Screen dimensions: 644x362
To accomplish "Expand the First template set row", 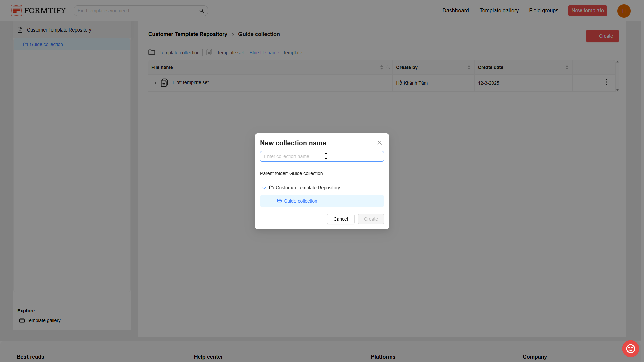I will [x=155, y=83].
